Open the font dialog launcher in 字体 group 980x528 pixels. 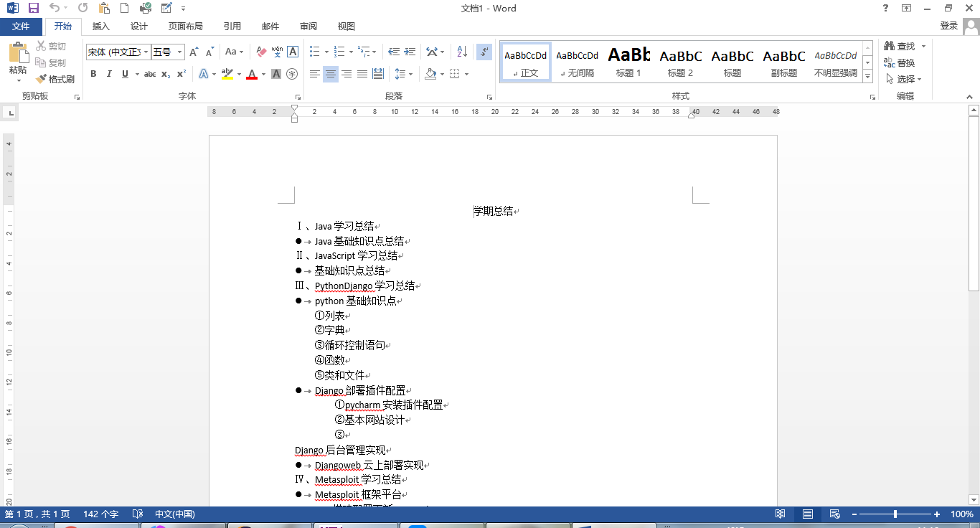pos(298,96)
